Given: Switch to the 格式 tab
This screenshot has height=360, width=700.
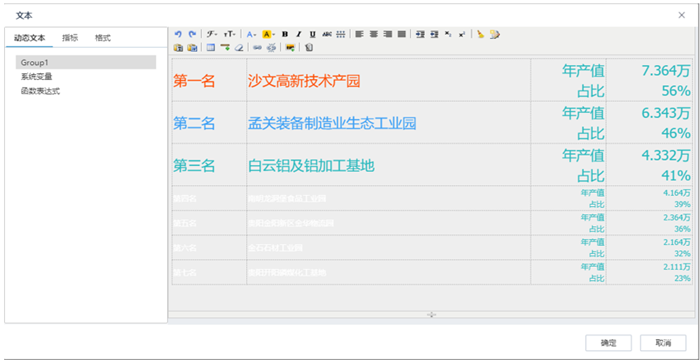Looking at the screenshot, I should (x=102, y=38).
